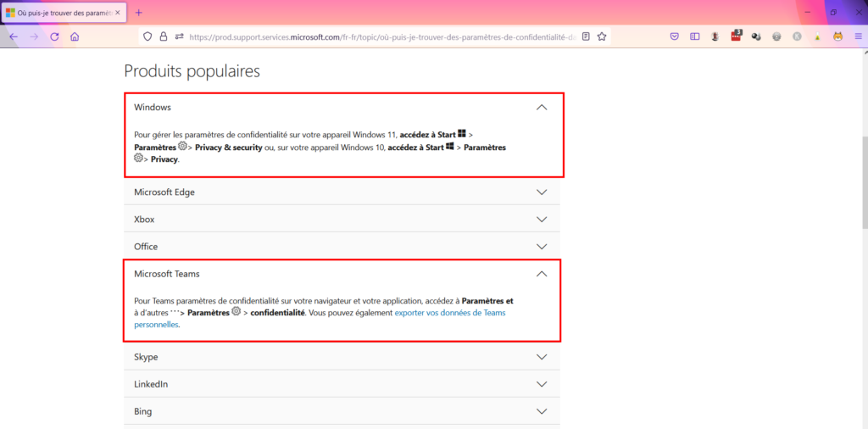Expand the Office section
The width and height of the screenshot is (868, 429).
tap(342, 247)
